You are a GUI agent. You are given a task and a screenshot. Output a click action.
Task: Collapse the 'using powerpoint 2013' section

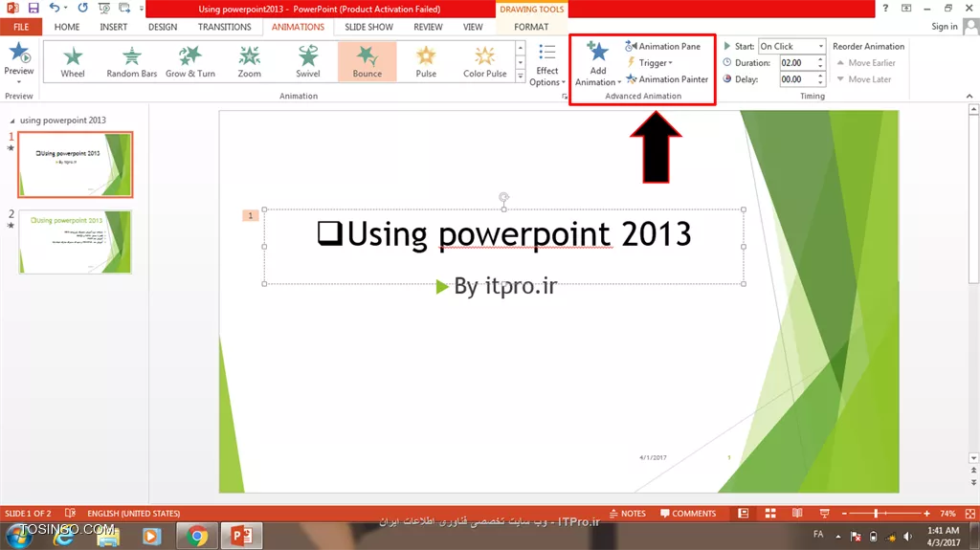(11, 121)
